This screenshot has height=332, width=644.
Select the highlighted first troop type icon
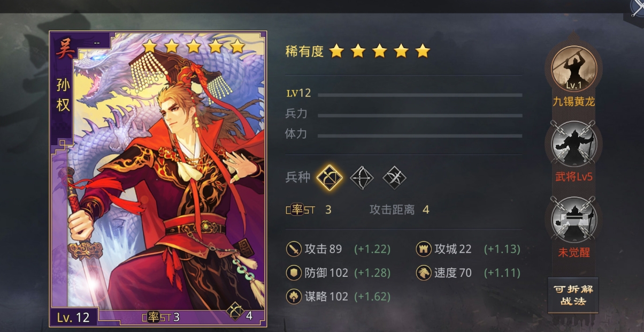[329, 177]
